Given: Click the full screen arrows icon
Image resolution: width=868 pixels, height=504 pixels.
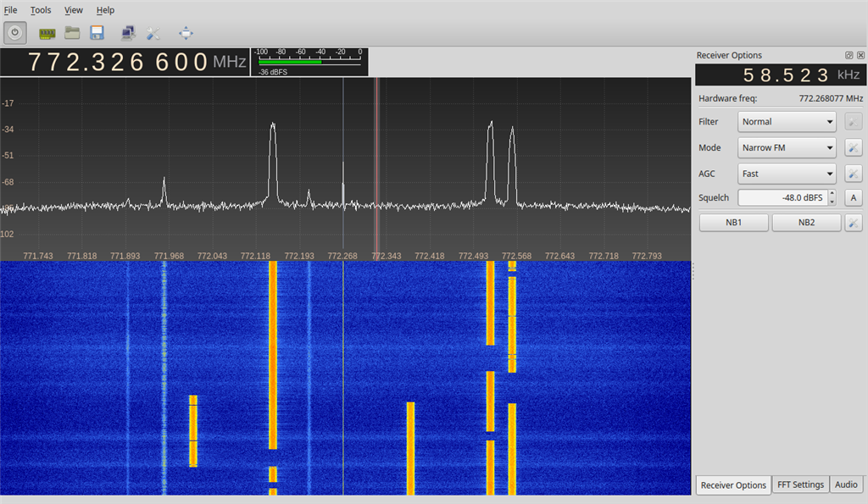Looking at the screenshot, I should tap(186, 33).
